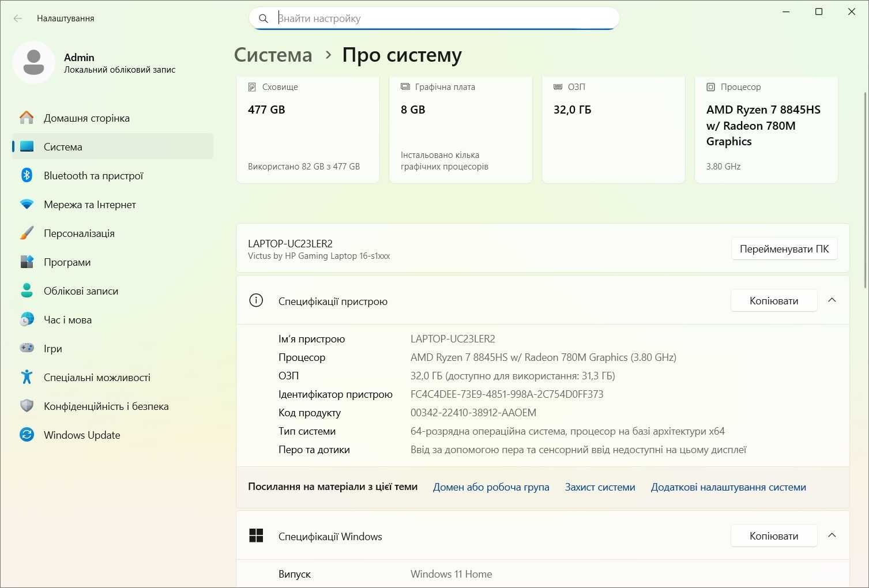Open Домен або робоча група link
Screen dimensions: 869x588
tap(491, 487)
